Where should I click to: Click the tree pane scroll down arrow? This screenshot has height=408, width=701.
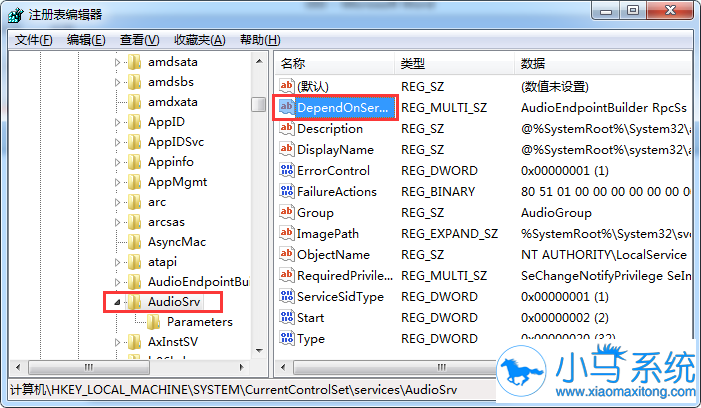259,351
